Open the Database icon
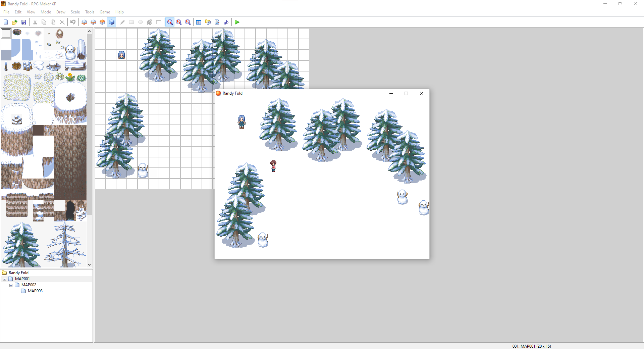This screenshot has height=349, width=644. [x=199, y=22]
